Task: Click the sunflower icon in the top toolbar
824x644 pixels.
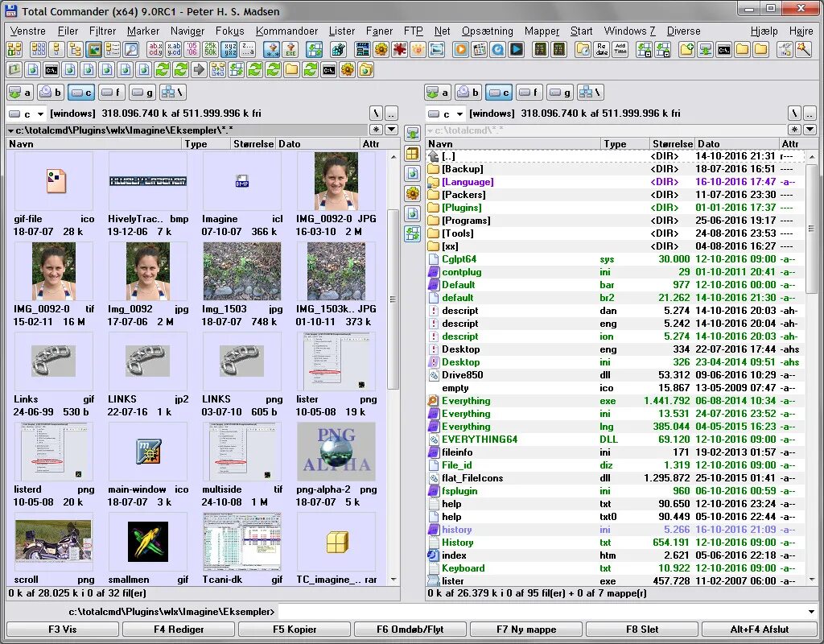Action: click(381, 49)
